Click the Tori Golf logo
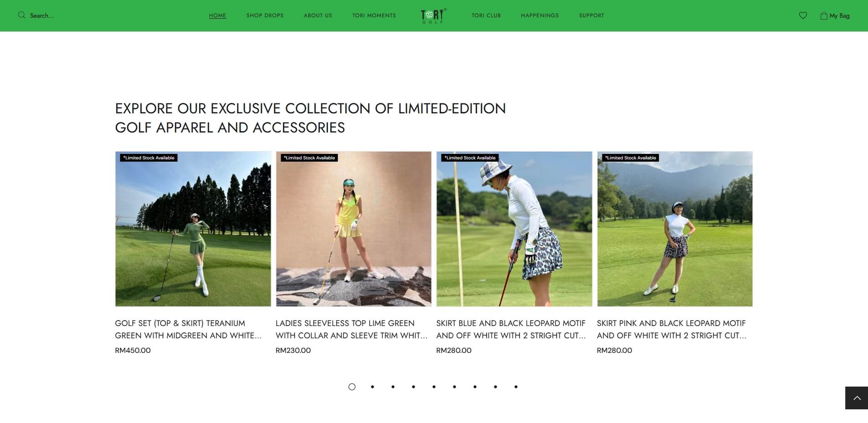The width and height of the screenshot is (868, 423). point(433,15)
